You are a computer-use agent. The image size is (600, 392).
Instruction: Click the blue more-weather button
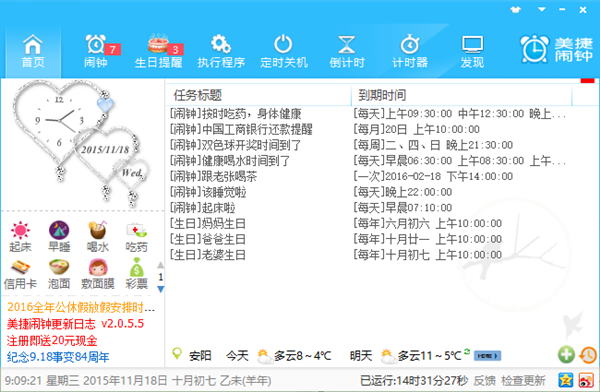tap(487, 356)
